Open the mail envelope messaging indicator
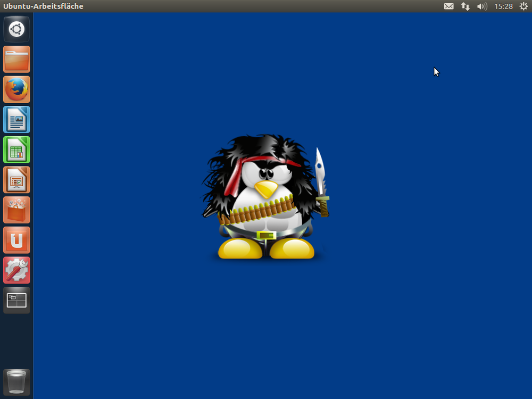This screenshot has width=532, height=399. [449, 6]
